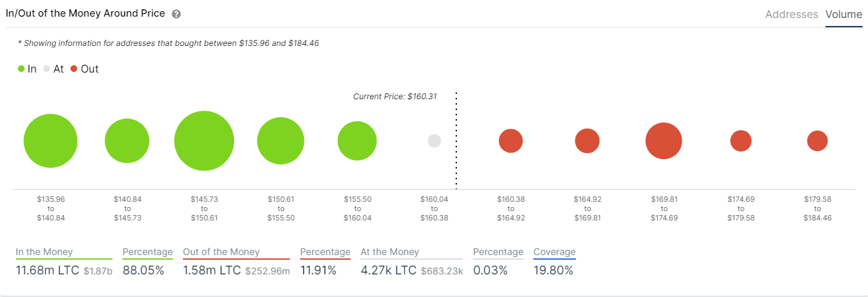Image resolution: width=868 pixels, height=297 pixels.
Task: Click the $174.69 to $179.58 red bubble
Action: (x=741, y=141)
